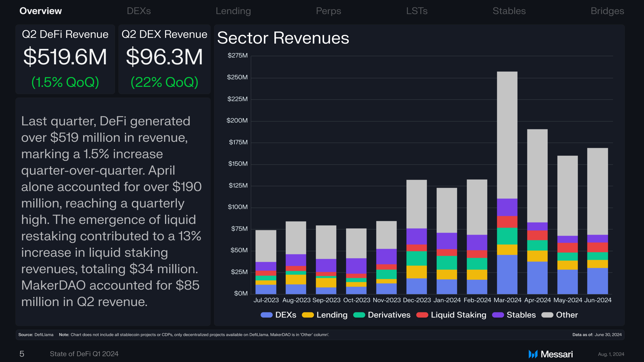Click the Messari logo icon
This screenshot has height=362, width=644.
533,354
